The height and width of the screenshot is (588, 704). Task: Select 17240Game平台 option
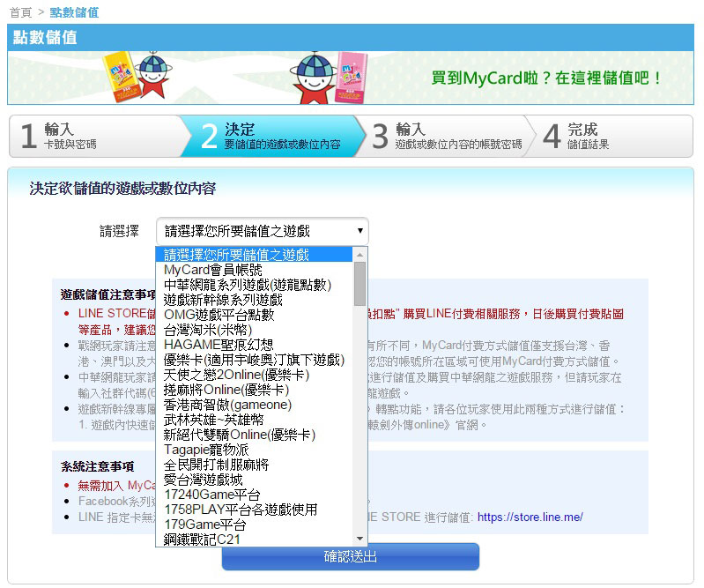coord(254,495)
